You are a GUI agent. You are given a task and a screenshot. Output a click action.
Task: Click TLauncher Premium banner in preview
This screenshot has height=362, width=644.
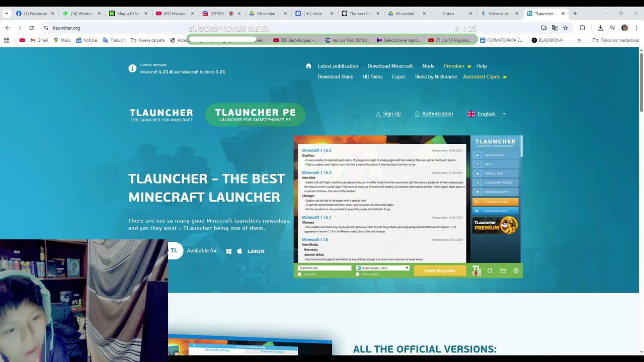pyautogui.click(x=496, y=225)
